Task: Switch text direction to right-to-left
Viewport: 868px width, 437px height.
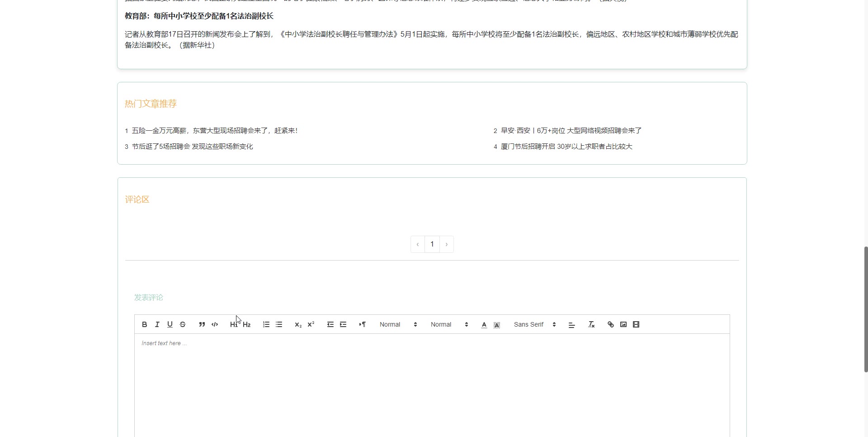Action: click(363, 324)
